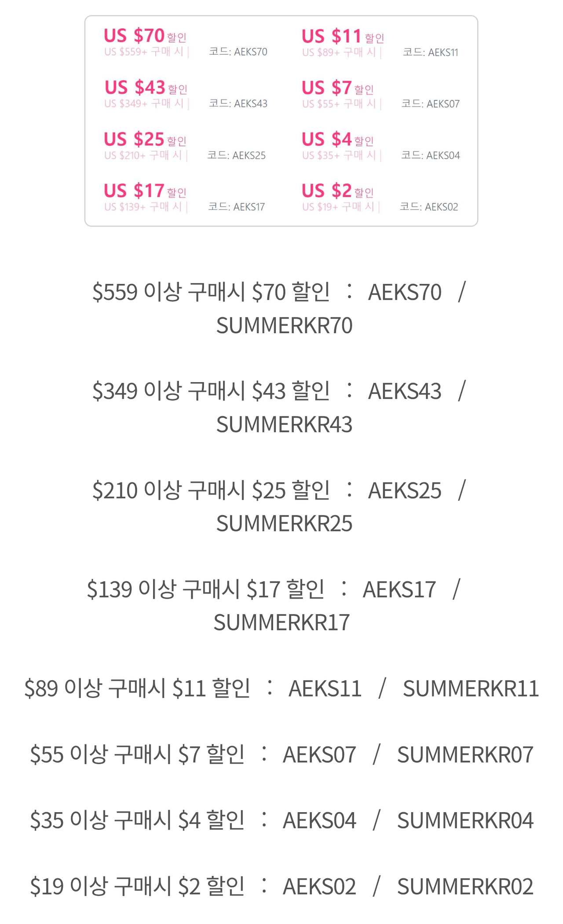Click the SUMMERKR02 code text

[465, 886]
